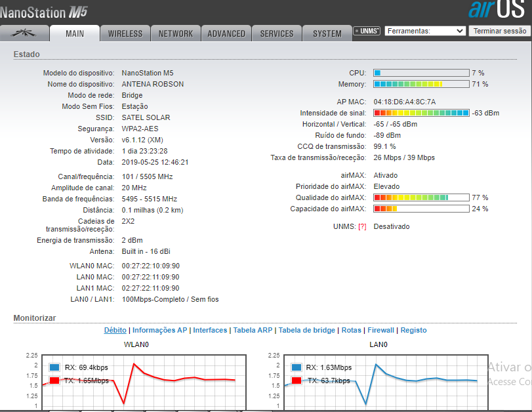Screen dimensions: 532x412
Task: Open the Informações AP link
Action: tap(160, 330)
